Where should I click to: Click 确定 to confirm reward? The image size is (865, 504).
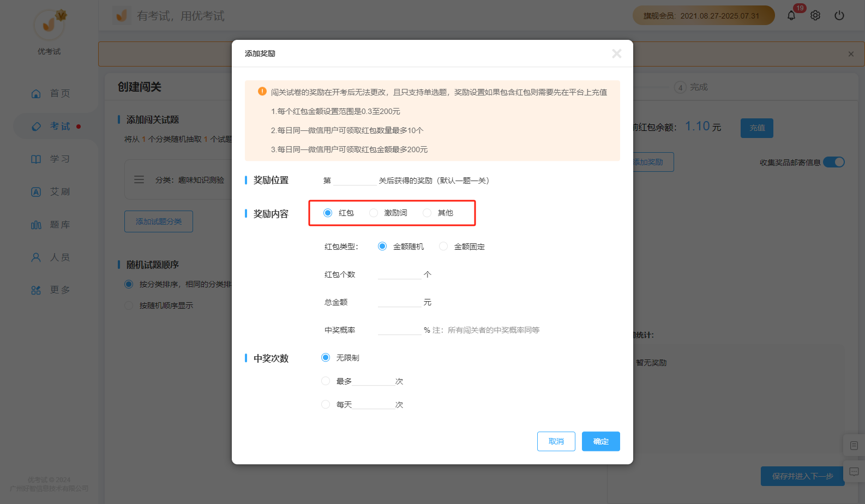[601, 441]
